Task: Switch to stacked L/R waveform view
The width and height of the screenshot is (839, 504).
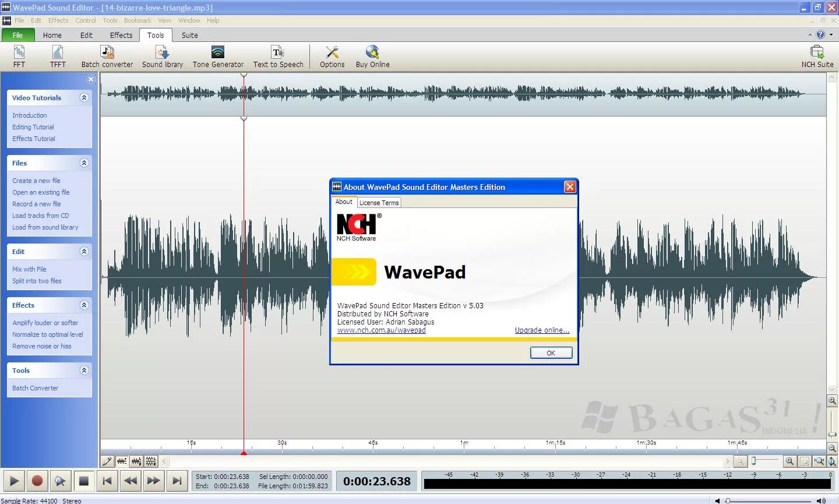Action: (x=136, y=461)
